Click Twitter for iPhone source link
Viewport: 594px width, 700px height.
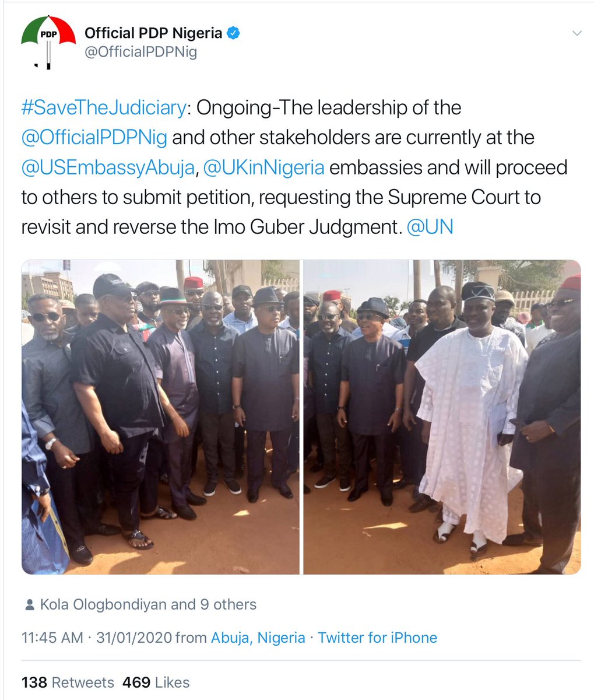coord(377,638)
